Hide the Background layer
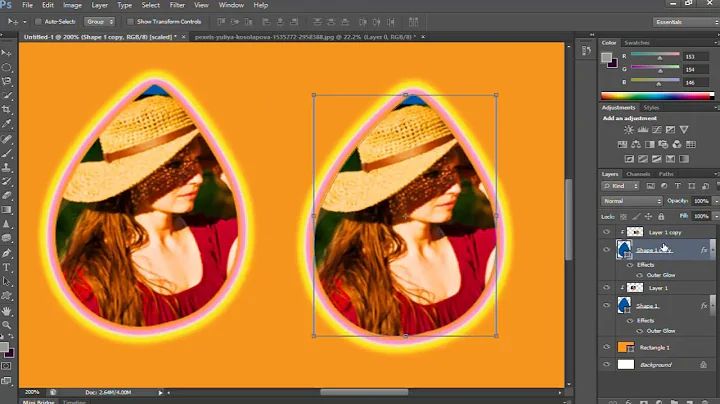This screenshot has width=720, height=404. point(607,365)
